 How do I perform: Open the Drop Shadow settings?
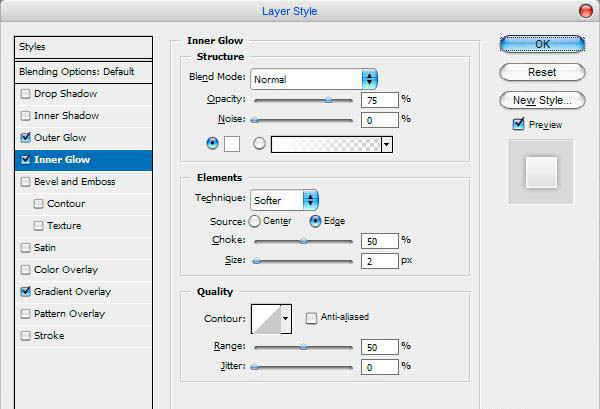(65, 94)
